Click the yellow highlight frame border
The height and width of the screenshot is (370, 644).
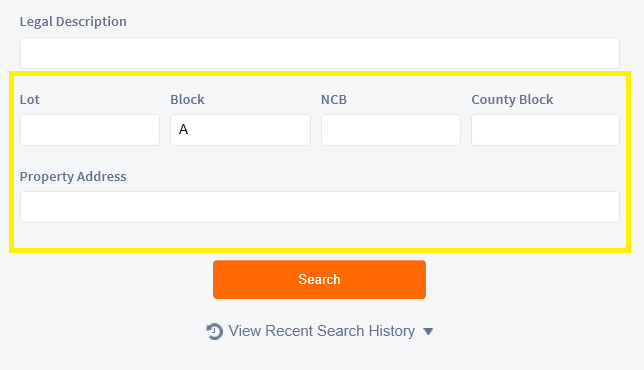[x=320, y=74]
